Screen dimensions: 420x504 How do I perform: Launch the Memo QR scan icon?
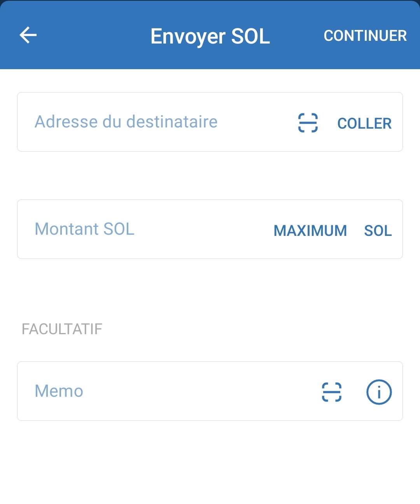coord(331,392)
